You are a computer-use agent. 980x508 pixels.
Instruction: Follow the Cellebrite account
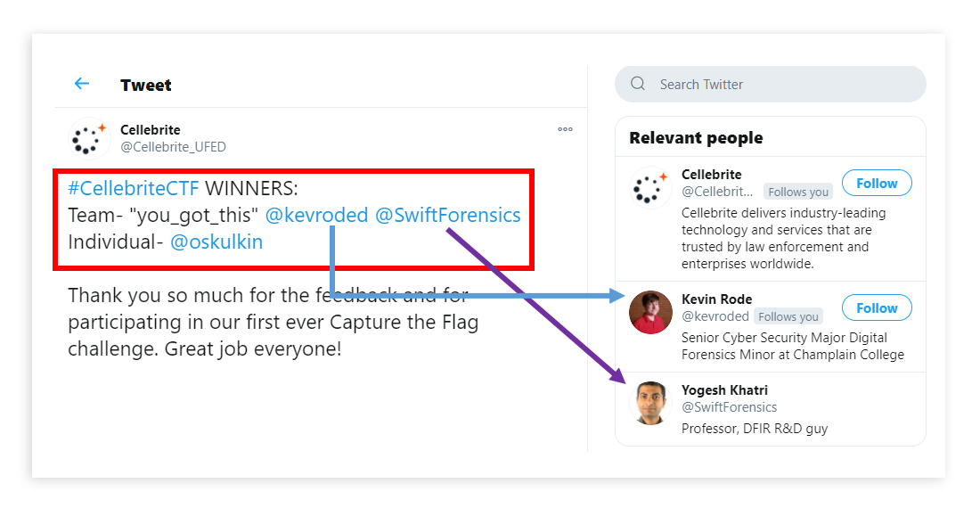click(x=877, y=184)
